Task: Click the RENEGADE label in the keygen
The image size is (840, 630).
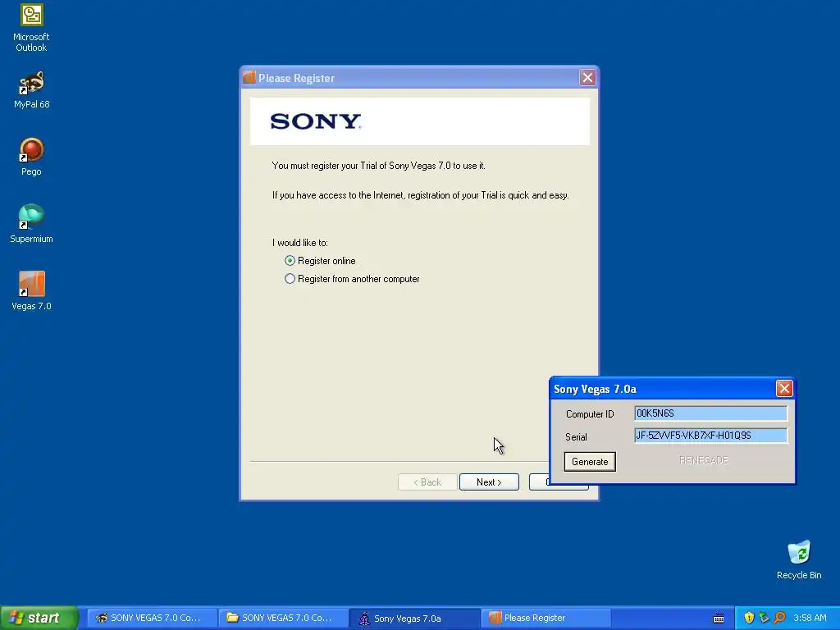Action: pos(703,460)
